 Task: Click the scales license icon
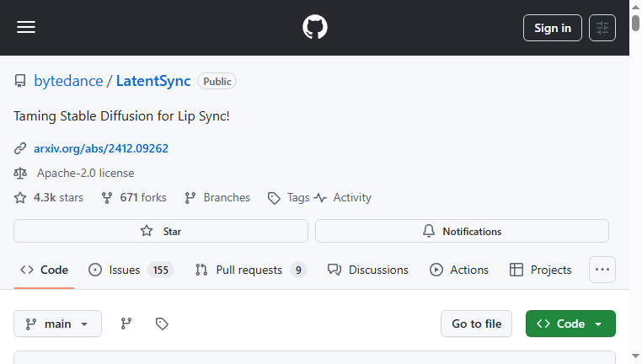pos(20,174)
